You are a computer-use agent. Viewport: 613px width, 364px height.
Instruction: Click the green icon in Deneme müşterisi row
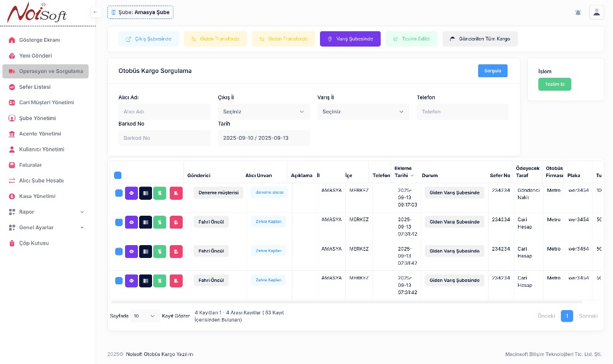(x=160, y=193)
